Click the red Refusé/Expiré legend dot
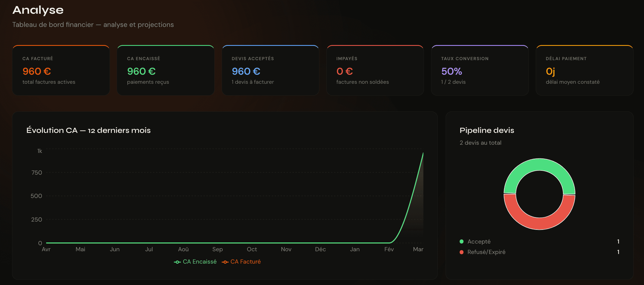The height and width of the screenshot is (285, 644). tap(462, 252)
